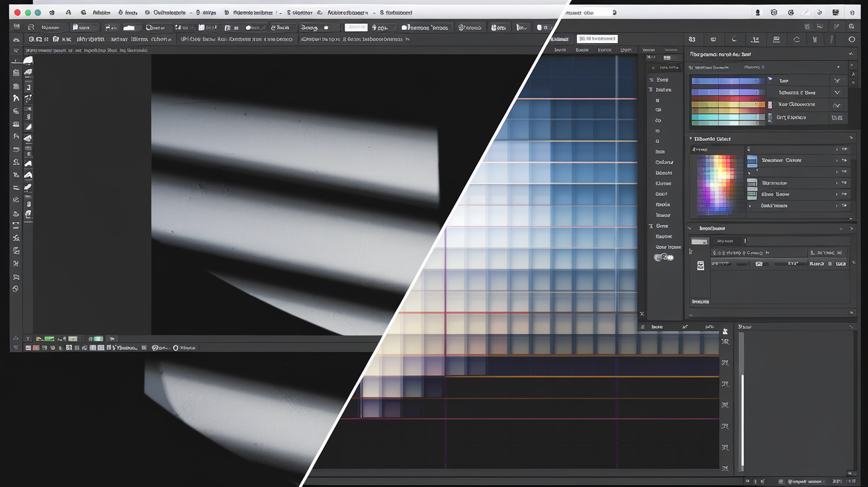Open dropdown chevron beside the yellow swatch row
Screen dimensions: 868x487
(838, 105)
